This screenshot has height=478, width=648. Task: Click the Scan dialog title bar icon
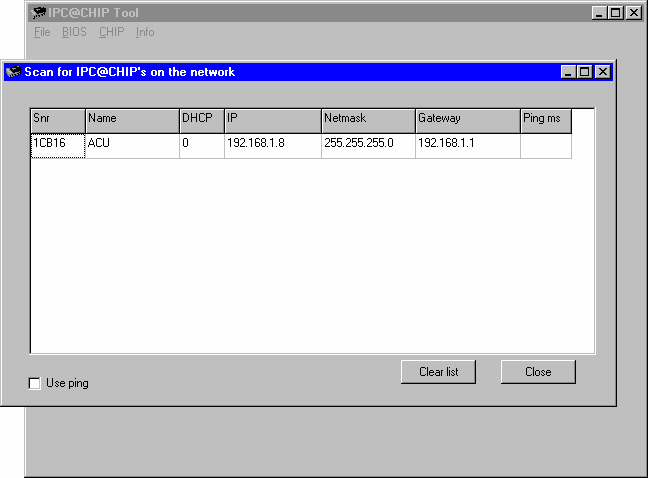[x=14, y=72]
